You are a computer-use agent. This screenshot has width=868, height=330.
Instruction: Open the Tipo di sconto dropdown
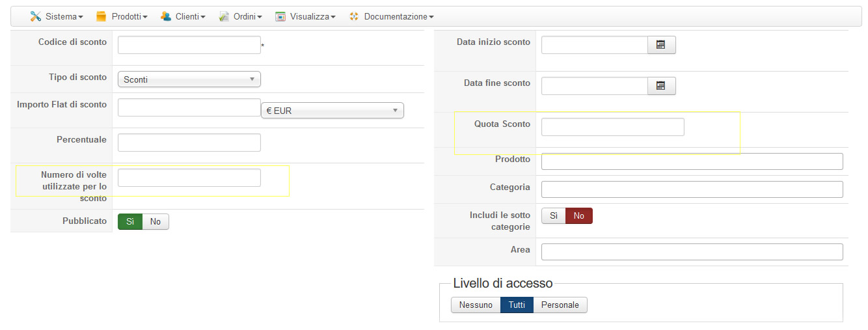[189, 79]
